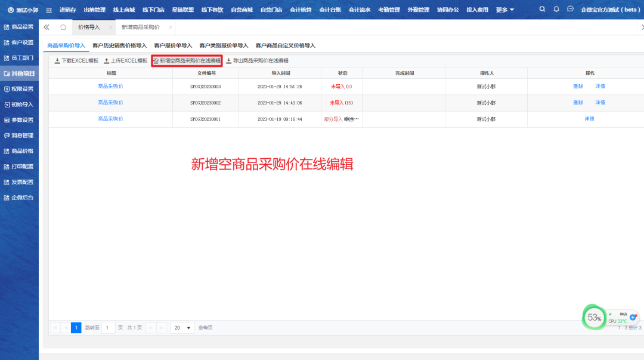Open the chat message bubble icon
644x360 pixels.
[x=570, y=10]
